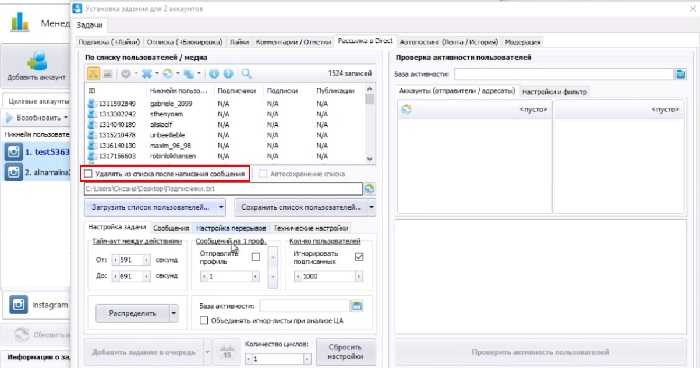700x368 pixels.
Task: Click the yellow highlighted first toolbar icon
Action: 93,74
